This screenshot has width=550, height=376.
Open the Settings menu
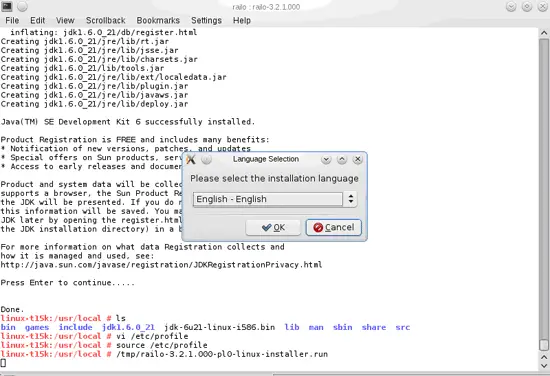point(206,21)
